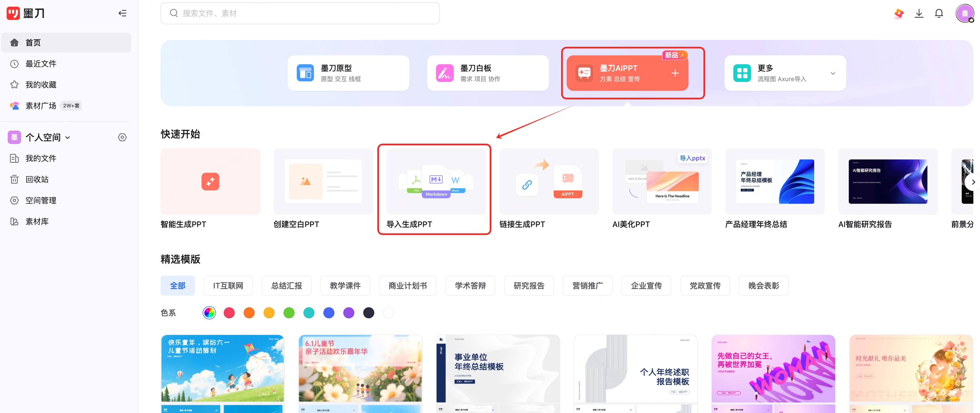The height and width of the screenshot is (413, 980).
Task: Open 先做自己的女王 template thumbnail
Action: pos(773,368)
